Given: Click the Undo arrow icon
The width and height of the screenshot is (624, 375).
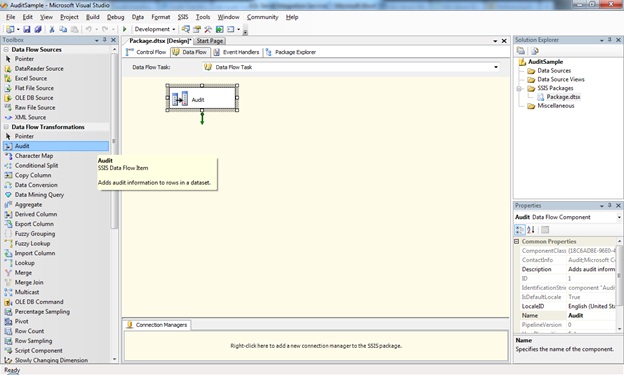Looking at the screenshot, I should tap(88, 29).
